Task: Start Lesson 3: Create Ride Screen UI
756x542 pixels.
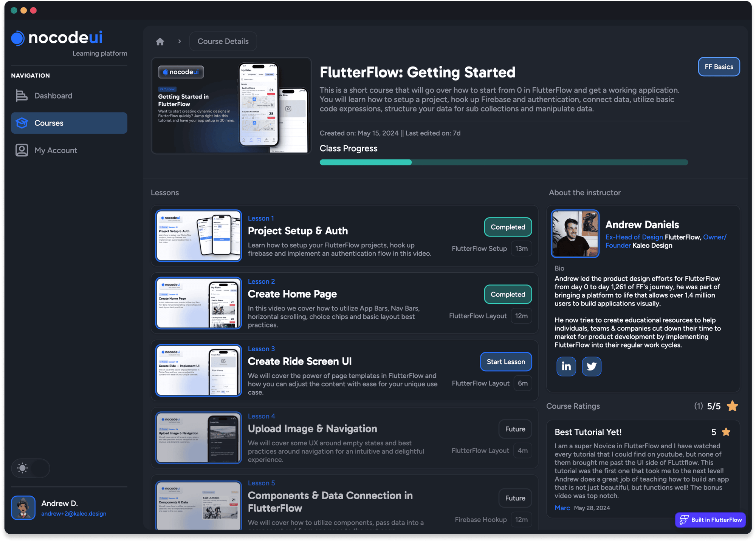Action: [506, 361]
